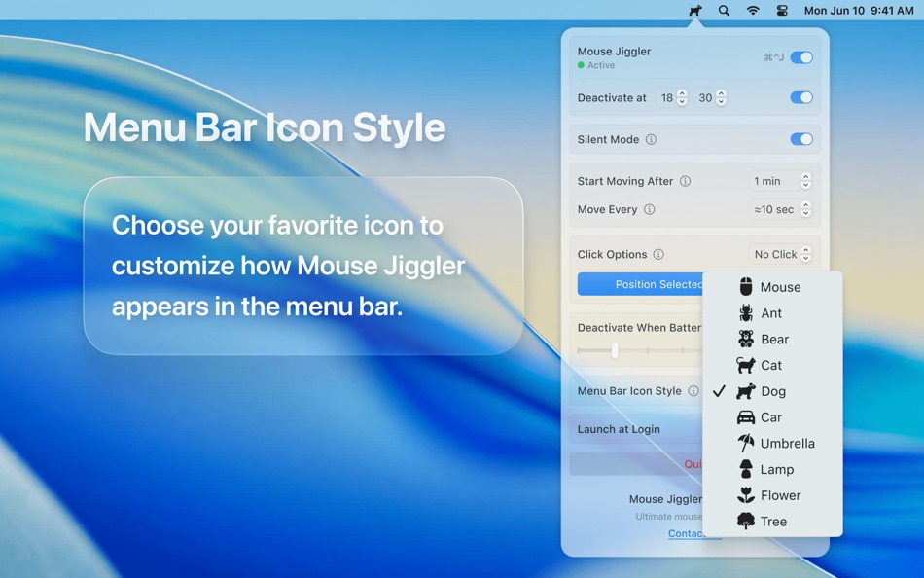The height and width of the screenshot is (578, 924).
Task: Click the dog icon in the menu bar
Action: coord(695,11)
